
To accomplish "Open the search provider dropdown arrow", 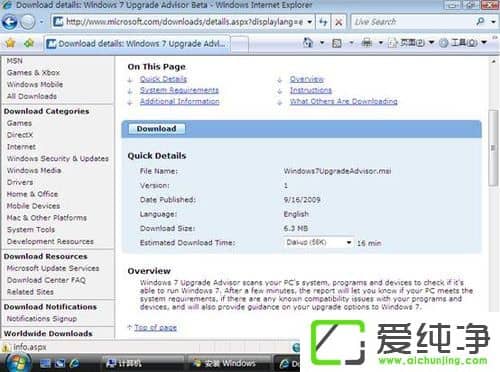I will (493, 22).
